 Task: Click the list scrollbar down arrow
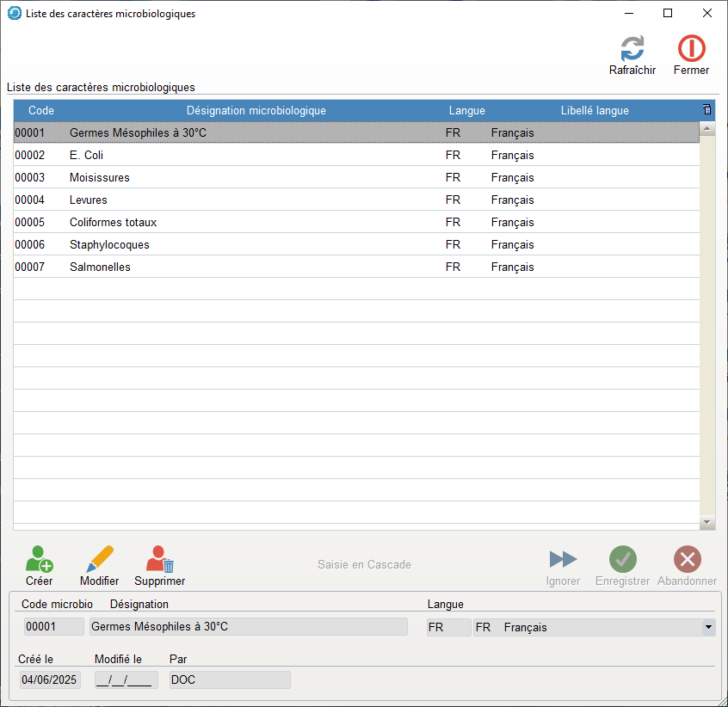(x=707, y=522)
